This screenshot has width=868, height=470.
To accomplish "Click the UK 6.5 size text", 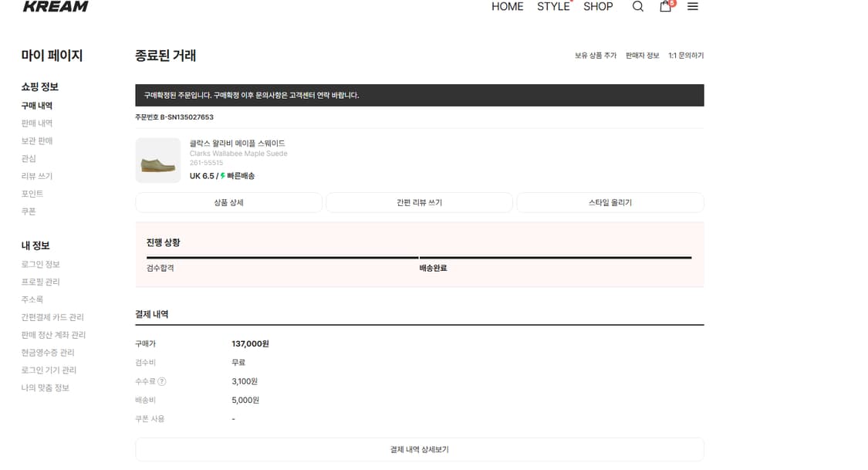I will pos(201,176).
